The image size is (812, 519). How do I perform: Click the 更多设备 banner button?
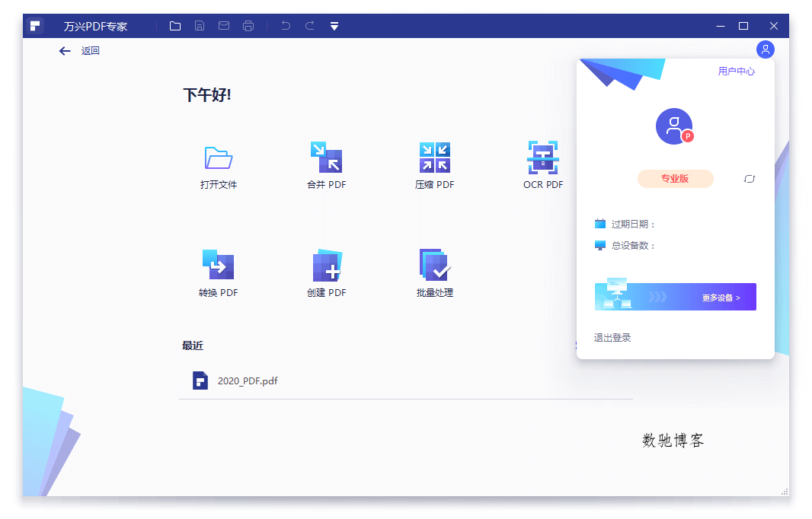(x=676, y=297)
